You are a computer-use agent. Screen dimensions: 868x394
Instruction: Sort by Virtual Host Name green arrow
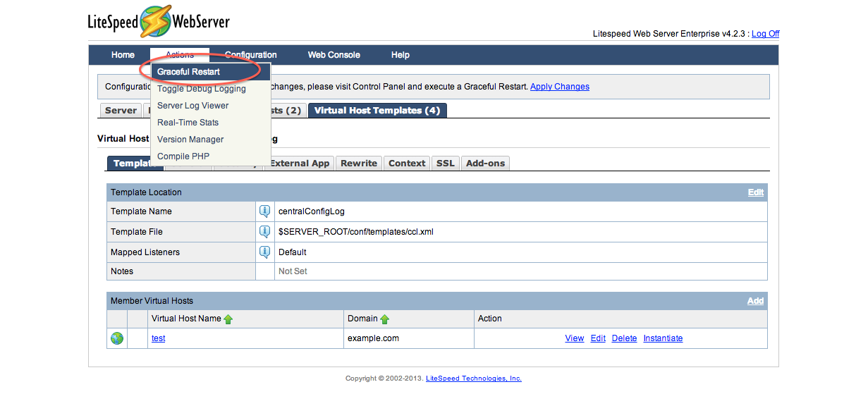pyautogui.click(x=228, y=319)
